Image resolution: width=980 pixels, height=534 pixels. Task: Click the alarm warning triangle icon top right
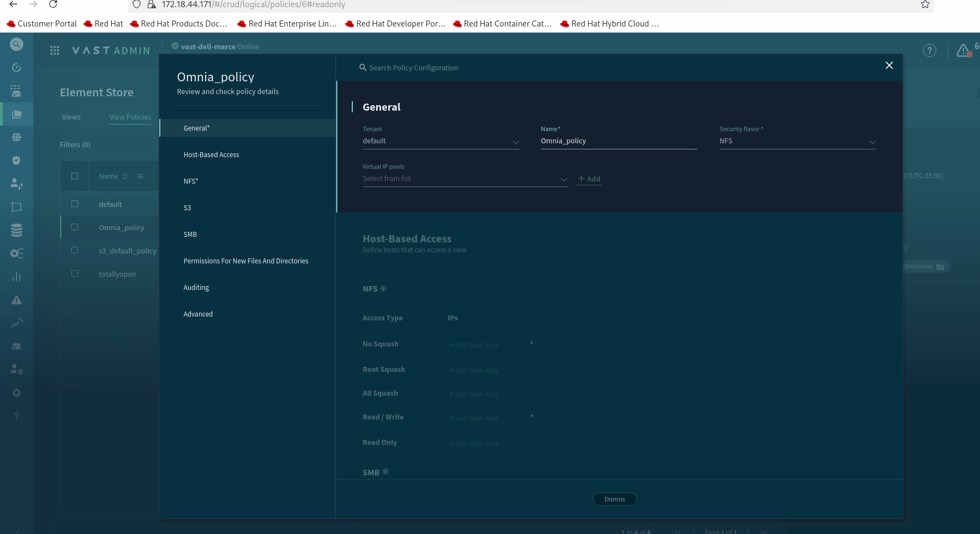click(963, 50)
